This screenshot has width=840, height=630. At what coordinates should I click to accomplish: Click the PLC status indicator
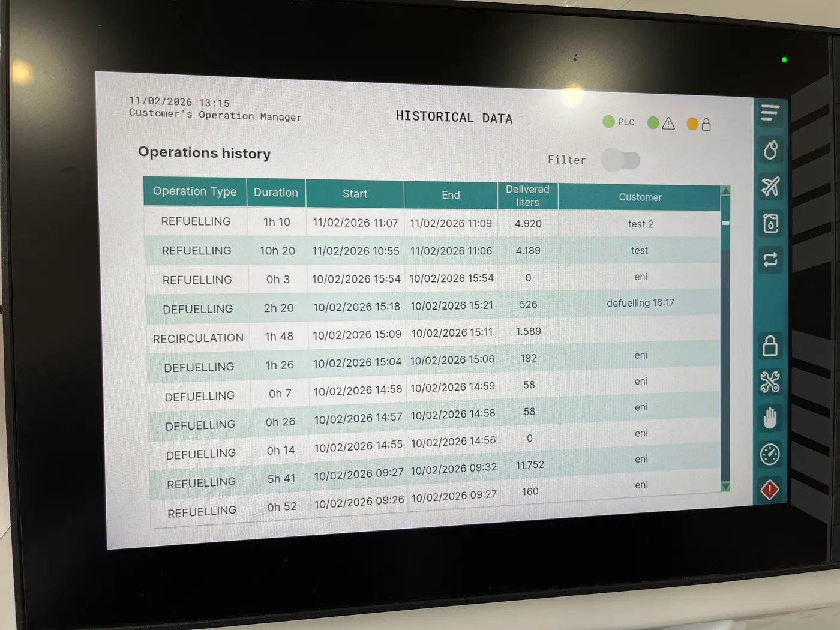(619, 122)
